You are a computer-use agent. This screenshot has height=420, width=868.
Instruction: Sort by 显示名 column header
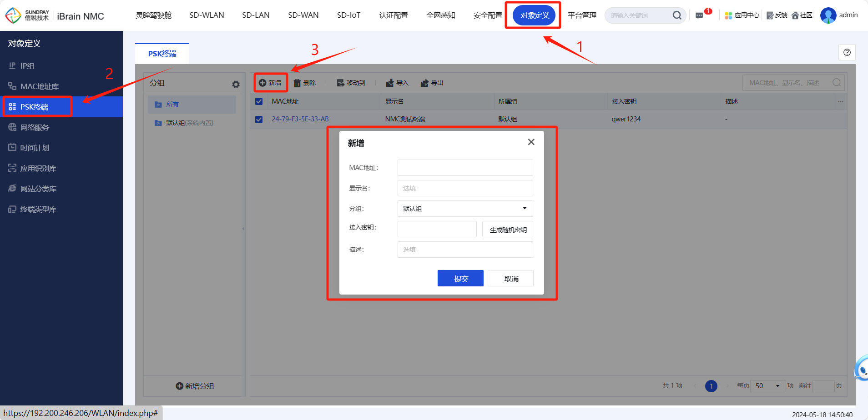(394, 101)
